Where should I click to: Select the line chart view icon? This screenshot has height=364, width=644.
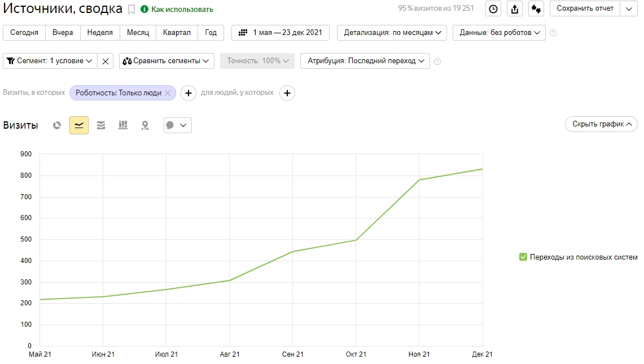coord(79,125)
